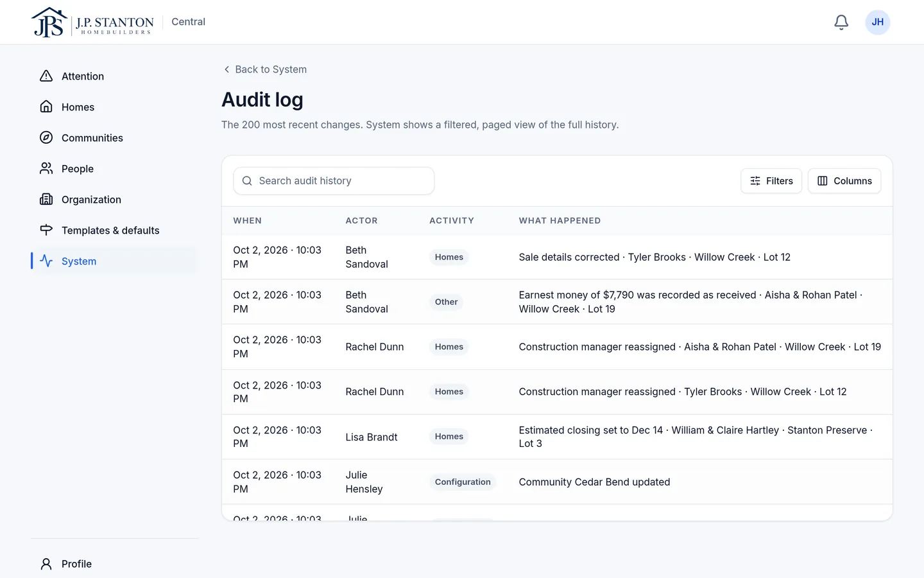The height and width of the screenshot is (578, 924).
Task: Click the Filters sliders icon
Action: coord(755,181)
